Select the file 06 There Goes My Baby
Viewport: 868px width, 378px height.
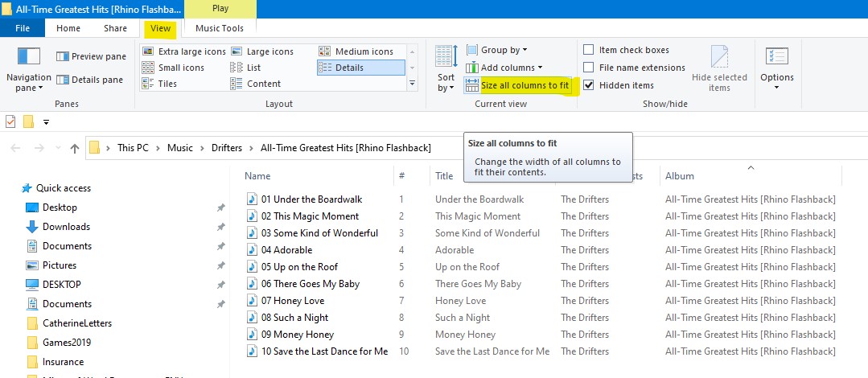[310, 284]
